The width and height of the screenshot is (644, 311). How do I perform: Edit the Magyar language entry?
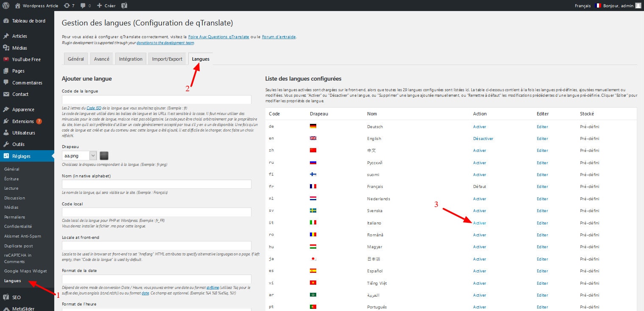542,247
